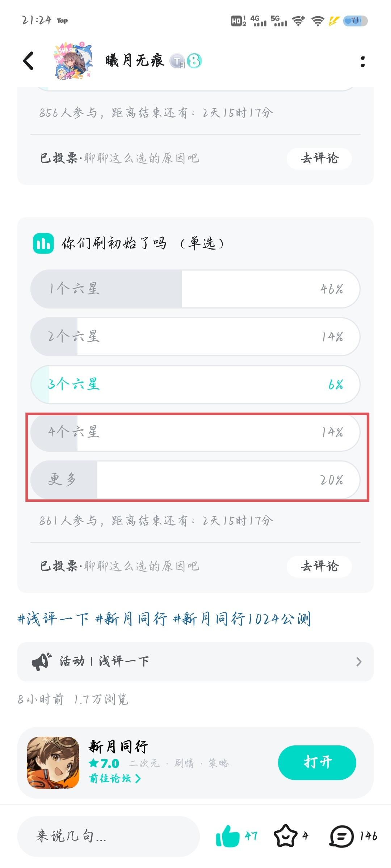Select the 更多 poll option
Image resolution: width=391 pixels, height=868 pixels.
pos(195,480)
